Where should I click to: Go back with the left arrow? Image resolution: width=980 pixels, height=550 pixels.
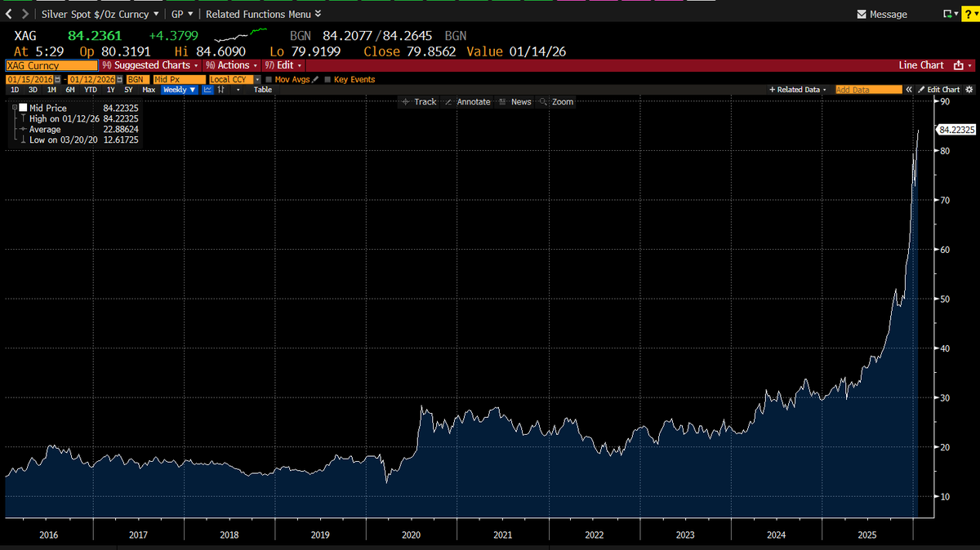tap(9, 14)
